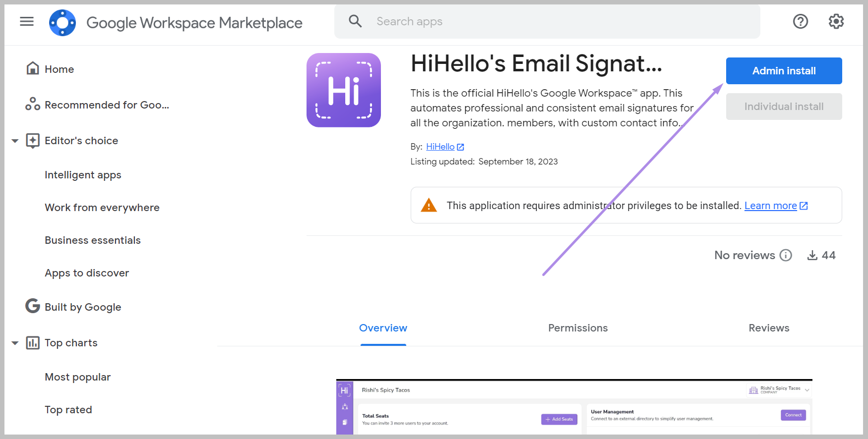Open the hamburger main menu
The height and width of the screenshot is (439, 868).
[x=27, y=21]
